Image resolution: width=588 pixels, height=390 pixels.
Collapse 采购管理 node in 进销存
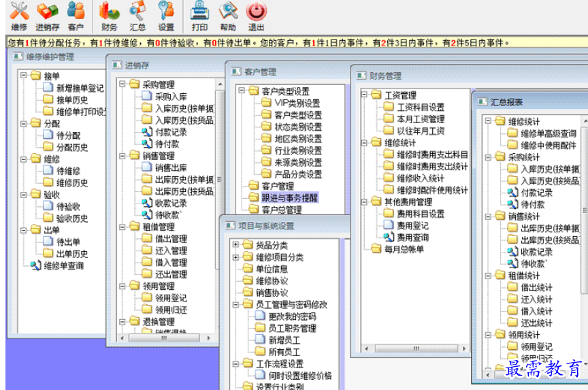122,84
